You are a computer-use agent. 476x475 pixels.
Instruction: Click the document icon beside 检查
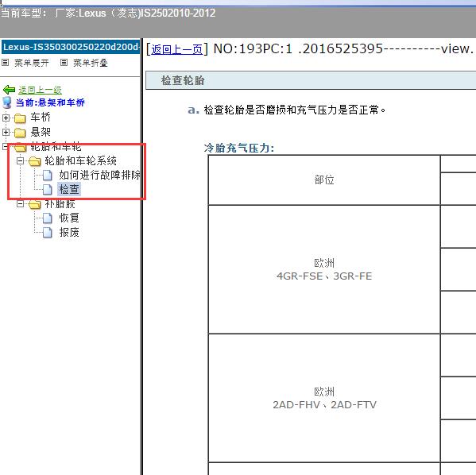coord(47,190)
